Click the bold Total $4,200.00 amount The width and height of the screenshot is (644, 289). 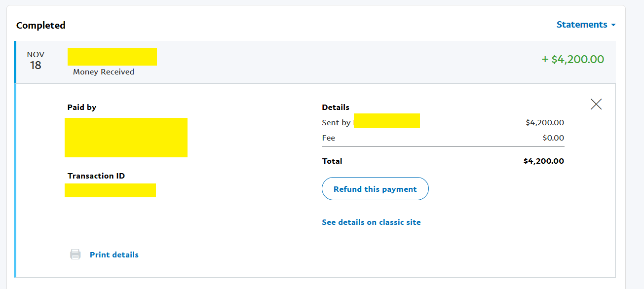pos(543,161)
